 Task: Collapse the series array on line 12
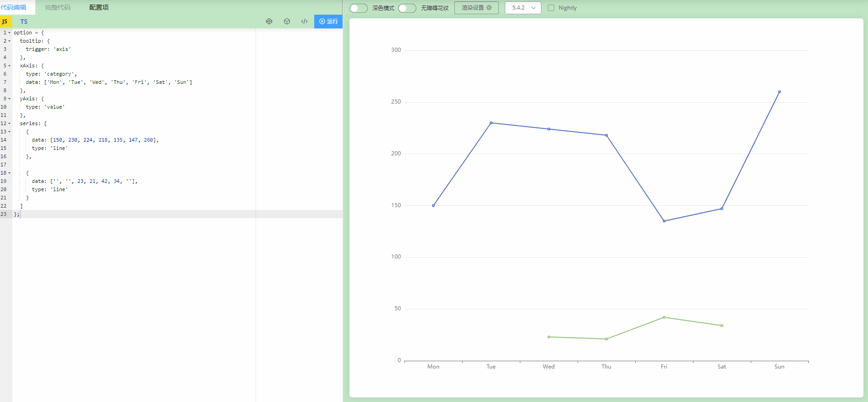pyautogui.click(x=9, y=124)
